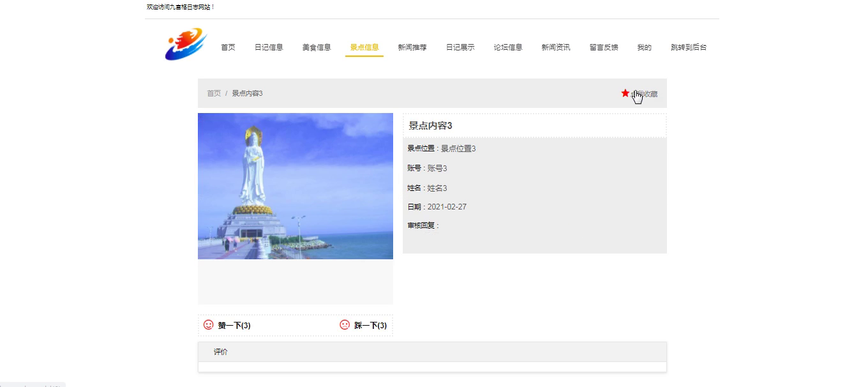Click 赞一下(3) like button

(x=234, y=326)
